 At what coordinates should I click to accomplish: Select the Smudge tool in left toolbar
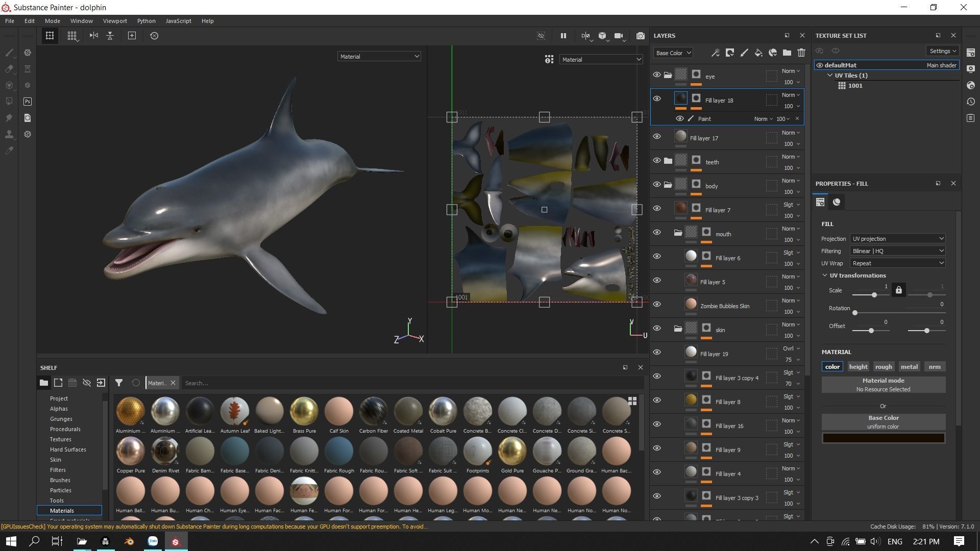coord(9,118)
